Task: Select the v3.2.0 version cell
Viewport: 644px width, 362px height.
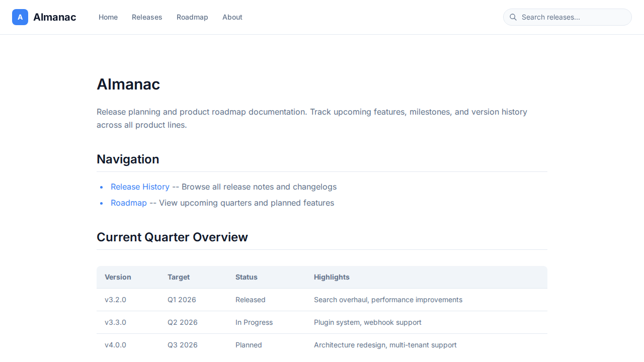Action: click(x=115, y=300)
